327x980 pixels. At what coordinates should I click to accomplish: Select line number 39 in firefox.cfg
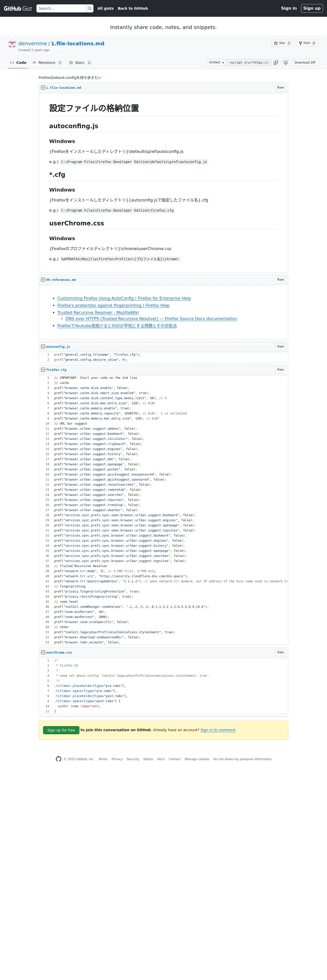point(46,571)
